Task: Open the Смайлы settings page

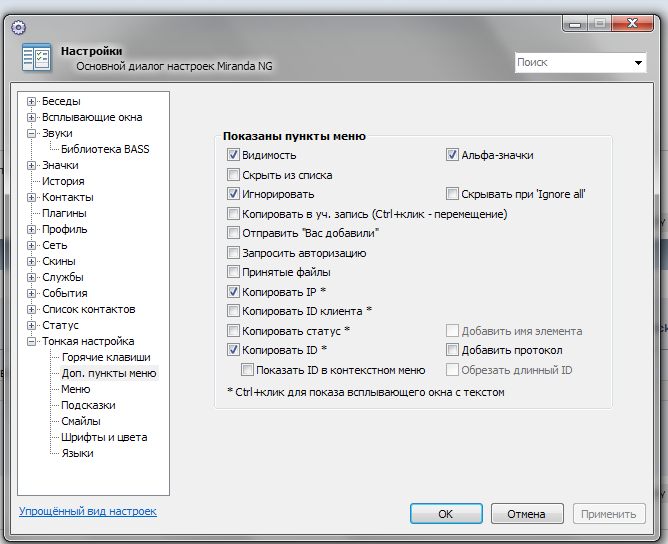Action: 81,421
